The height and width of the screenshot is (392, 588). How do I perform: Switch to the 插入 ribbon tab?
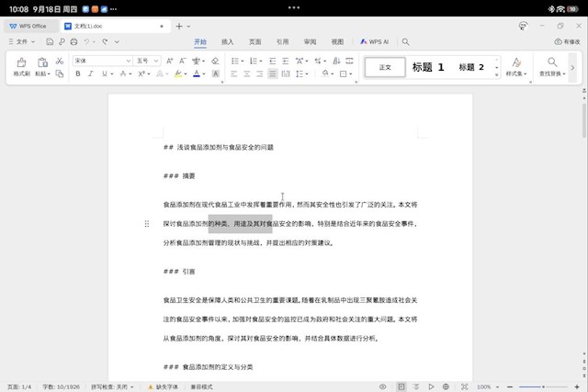click(x=227, y=42)
